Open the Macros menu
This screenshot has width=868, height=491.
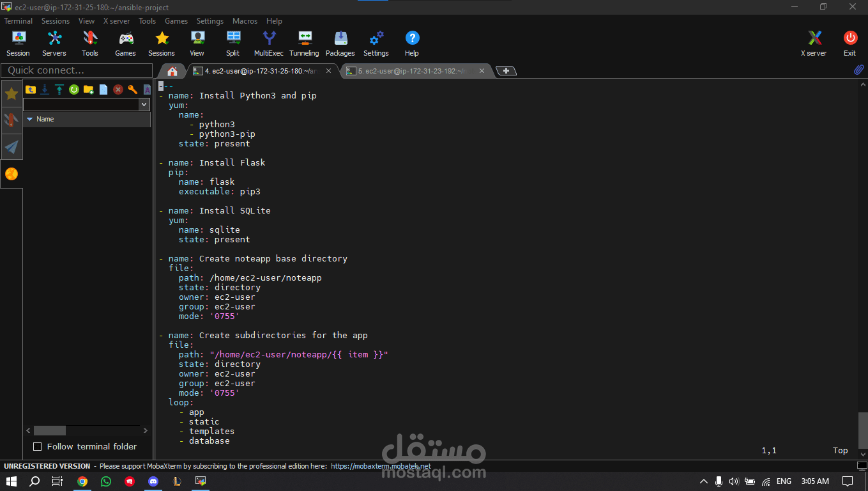coord(245,21)
